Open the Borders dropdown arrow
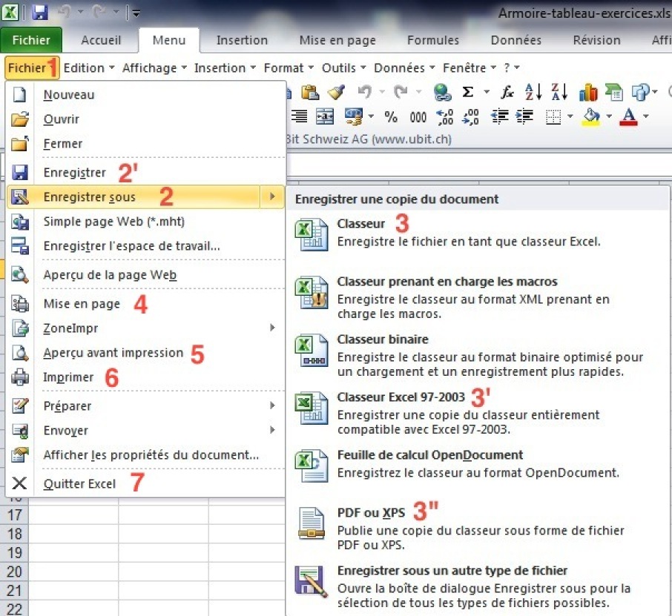The height and width of the screenshot is (616, 672). (570, 116)
